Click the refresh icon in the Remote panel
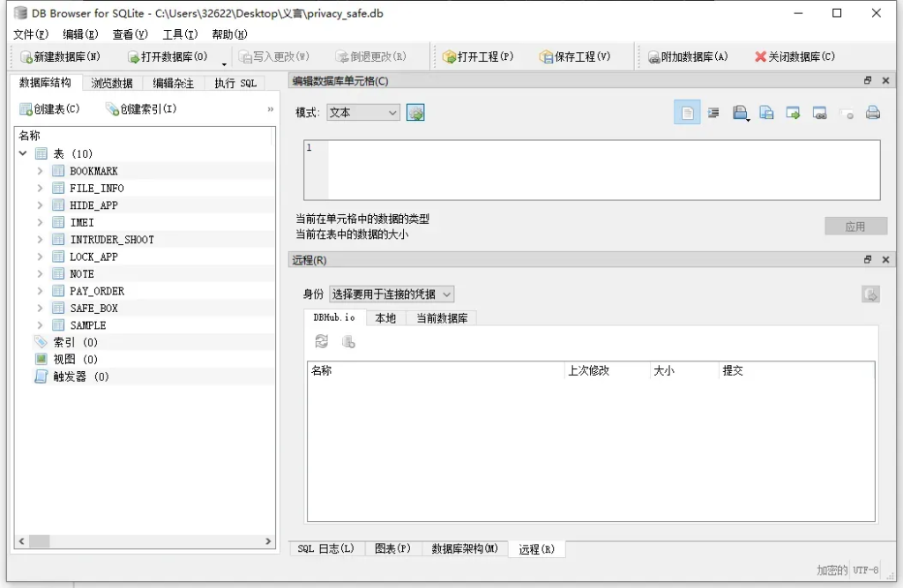 pos(321,341)
